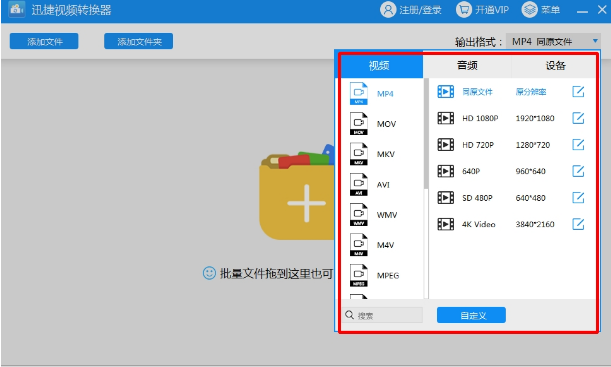Click the 菜单 text label
The height and width of the screenshot is (367, 611).
click(x=550, y=10)
